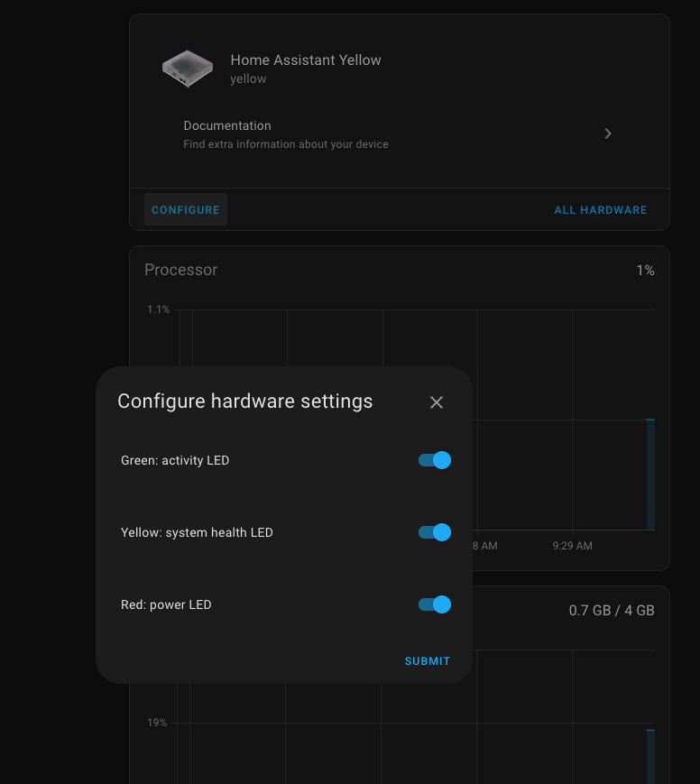Click the Processor card heading
Viewport: 700px width, 784px height.
181,270
